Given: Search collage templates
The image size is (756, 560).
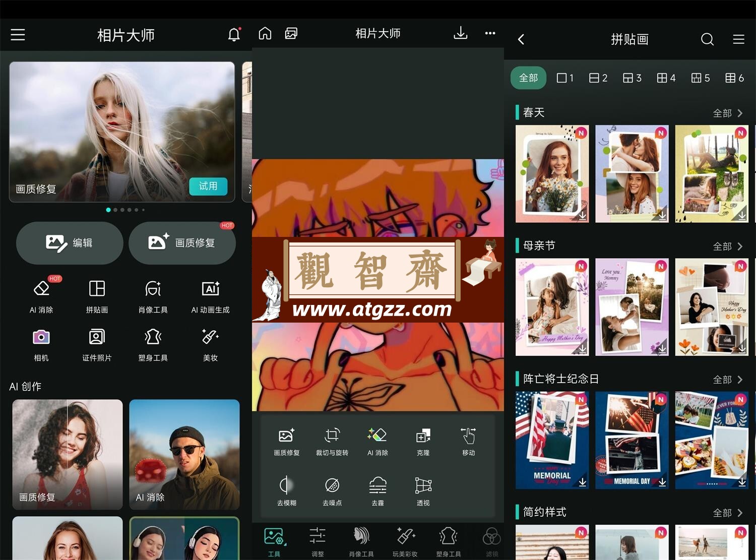Looking at the screenshot, I should pos(707,39).
